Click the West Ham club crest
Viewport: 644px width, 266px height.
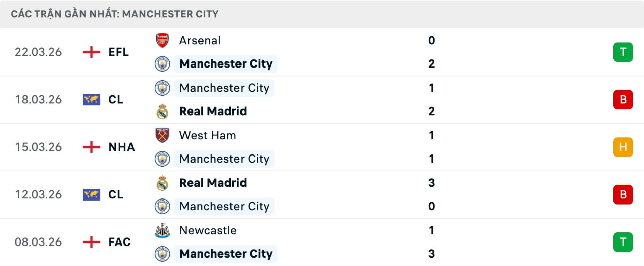point(162,135)
